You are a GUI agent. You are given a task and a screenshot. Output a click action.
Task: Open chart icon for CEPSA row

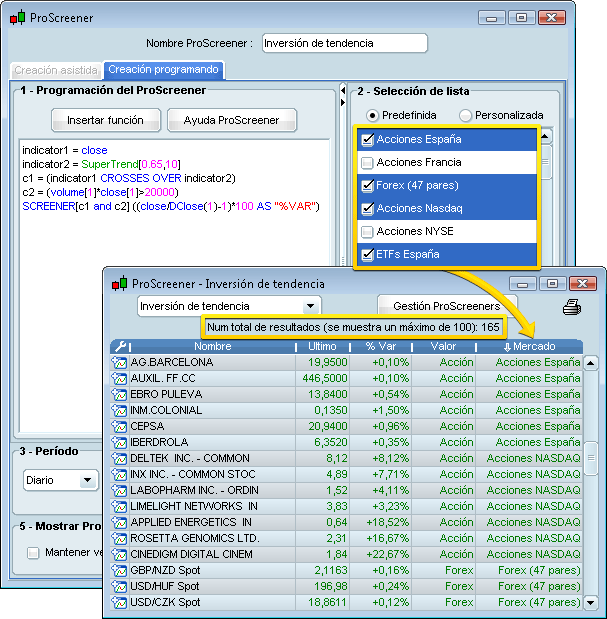click(119, 426)
